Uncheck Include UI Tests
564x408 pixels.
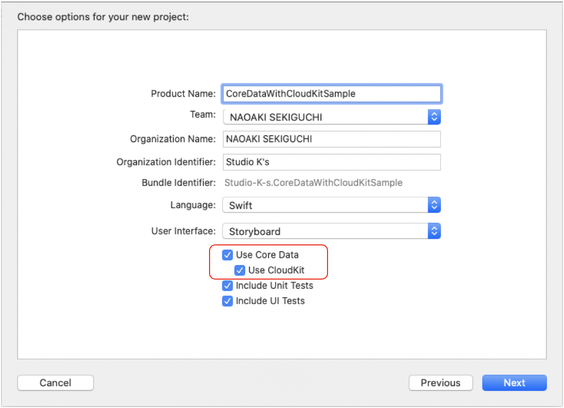click(227, 301)
